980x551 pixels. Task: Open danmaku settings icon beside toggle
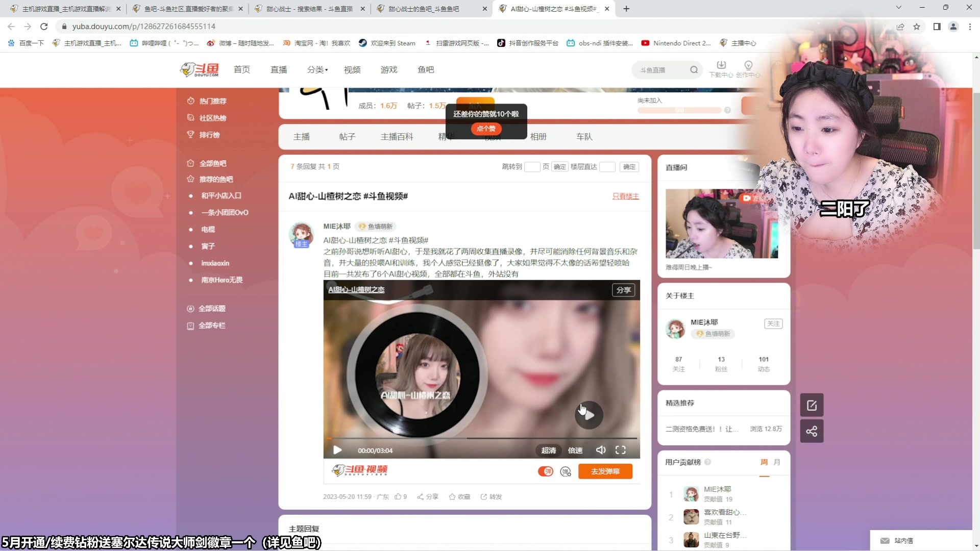point(566,471)
